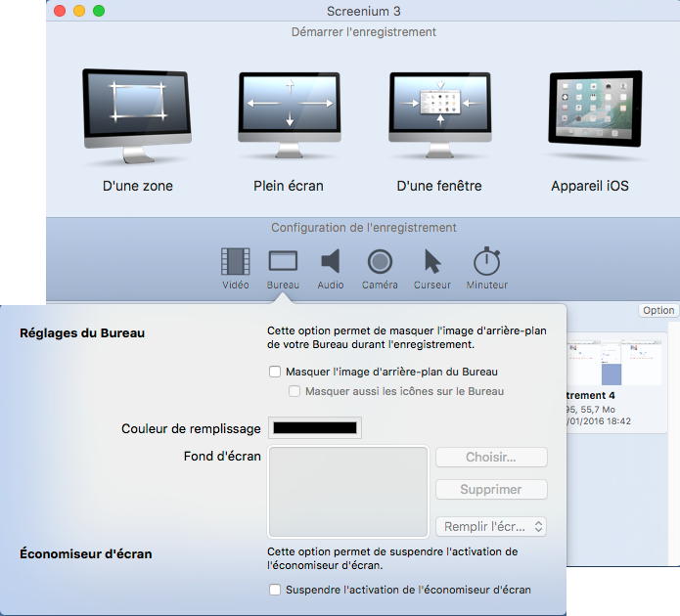Tick Masquer aussi les icônes sur le Bureau

tap(295, 391)
